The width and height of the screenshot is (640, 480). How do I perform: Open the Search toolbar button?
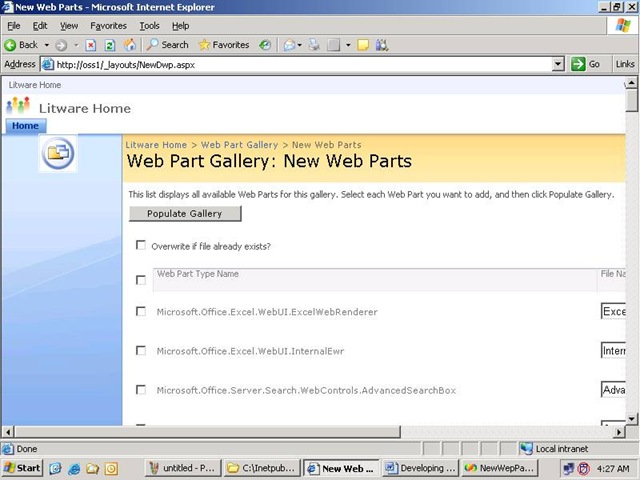168,44
